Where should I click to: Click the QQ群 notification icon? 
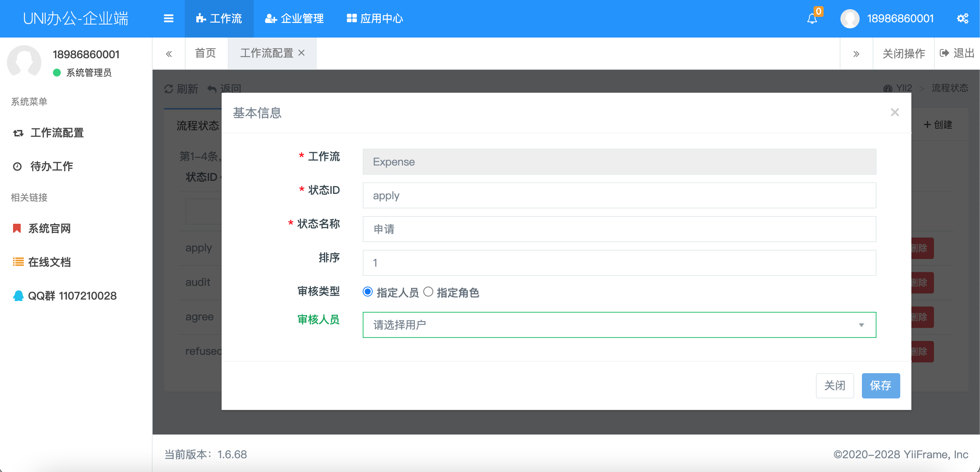[16, 296]
